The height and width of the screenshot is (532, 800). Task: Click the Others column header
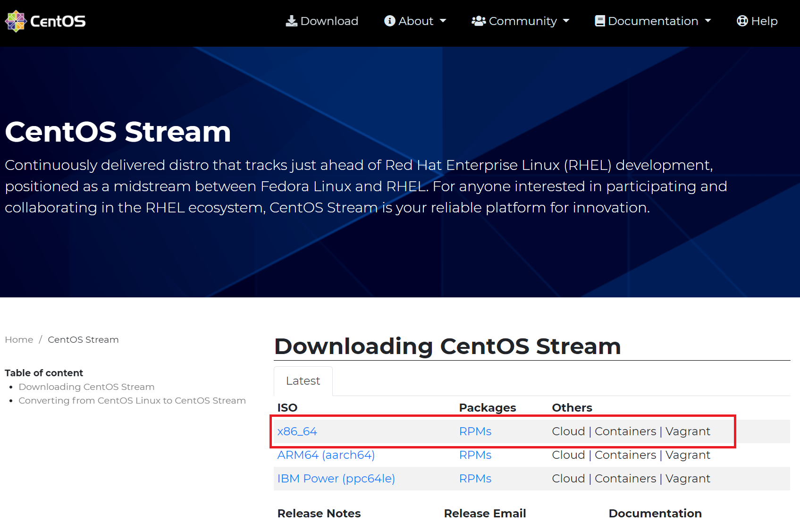coord(572,408)
